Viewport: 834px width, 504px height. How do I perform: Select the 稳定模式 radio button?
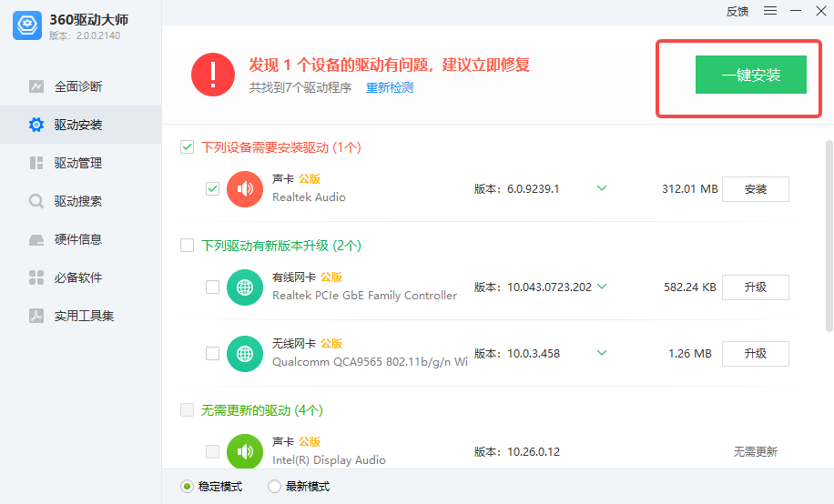[x=187, y=487]
